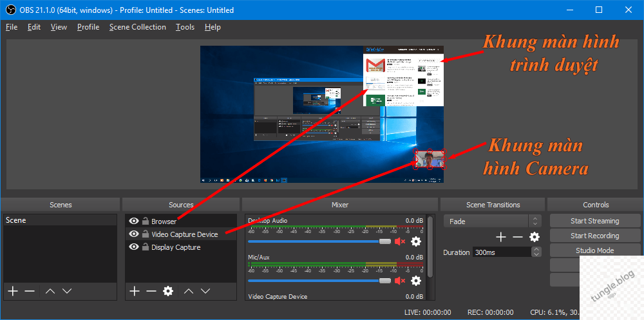644x320 pixels.
Task: Move source up with arrow icon
Action: tap(189, 291)
